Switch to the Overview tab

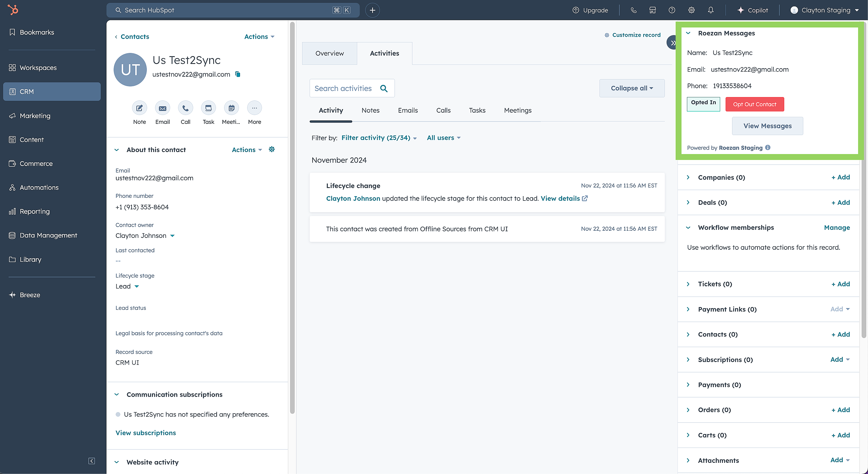point(329,53)
